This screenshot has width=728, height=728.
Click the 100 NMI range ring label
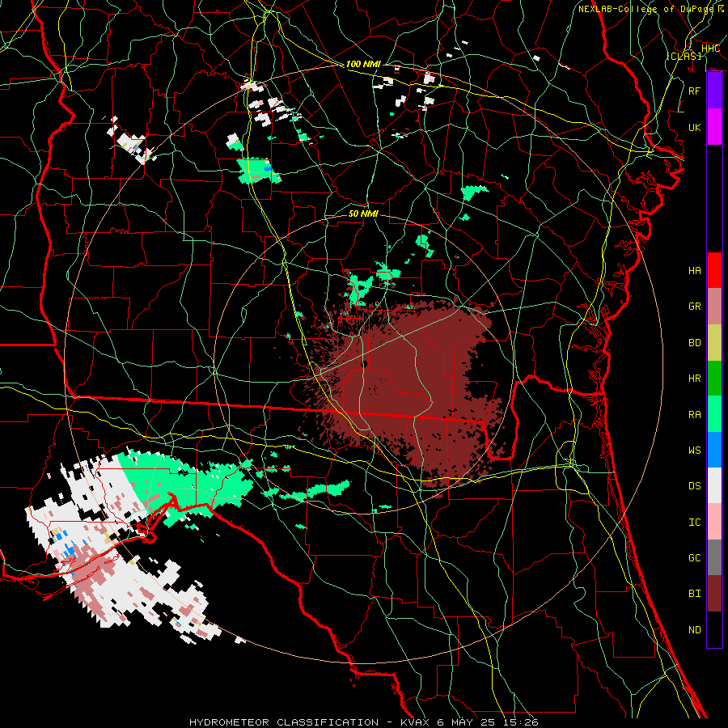tap(363, 64)
